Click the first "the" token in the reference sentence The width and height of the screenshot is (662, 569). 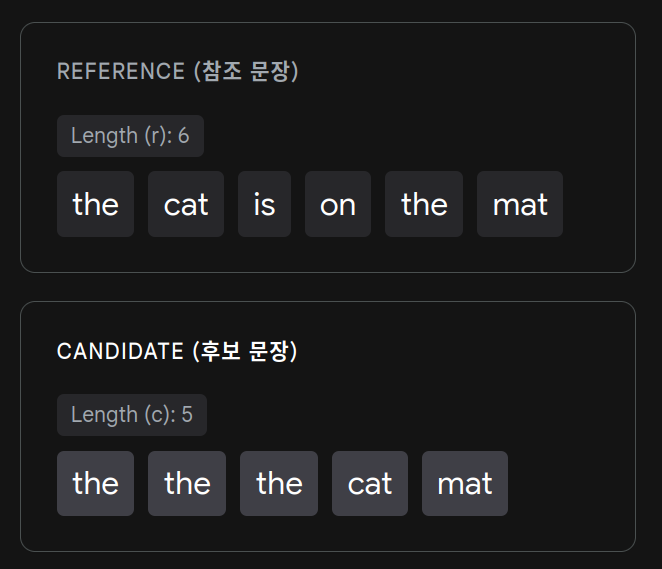pyautogui.click(x=95, y=204)
